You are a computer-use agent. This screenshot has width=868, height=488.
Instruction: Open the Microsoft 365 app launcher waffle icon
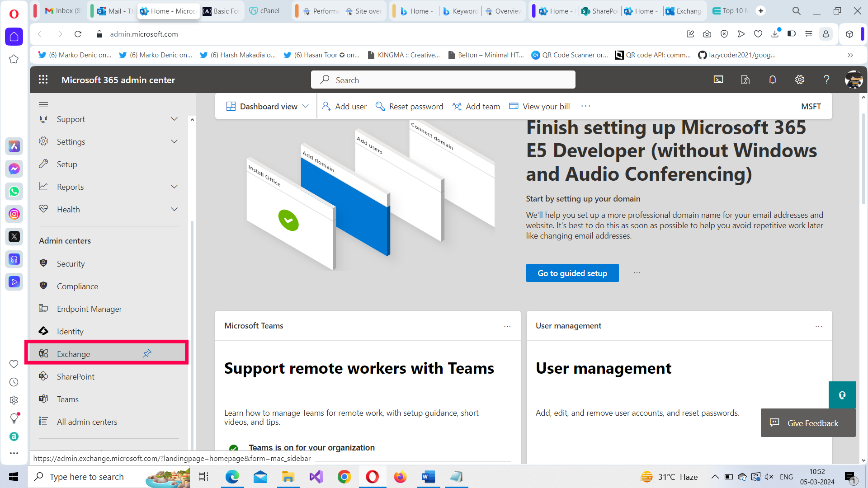tap(43, 80)
